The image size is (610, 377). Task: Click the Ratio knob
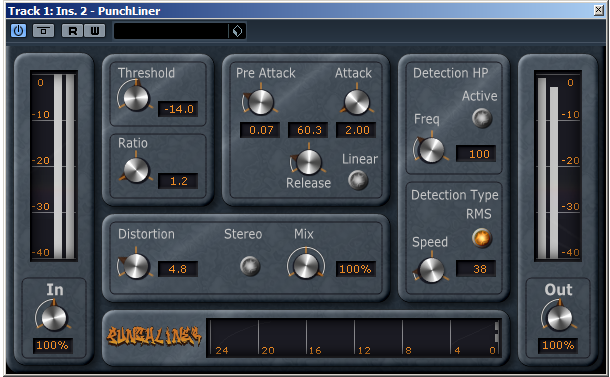point(136,170)
